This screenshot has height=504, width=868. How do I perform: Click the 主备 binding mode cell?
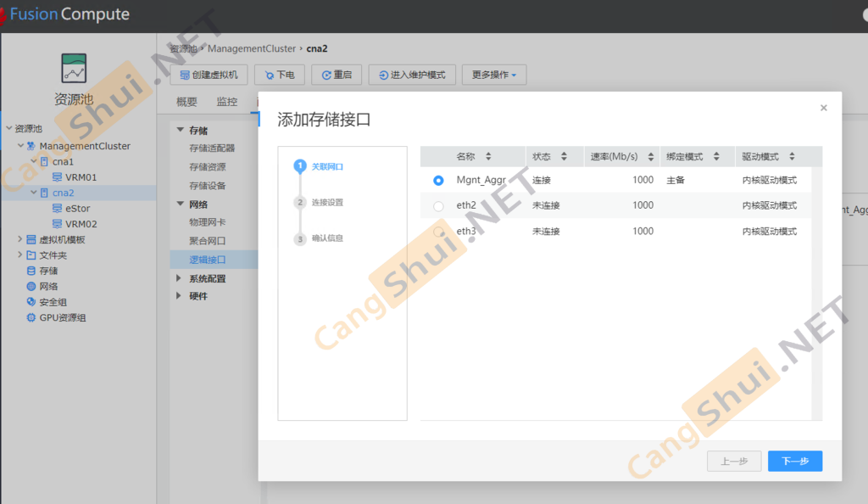coord(676,180)
